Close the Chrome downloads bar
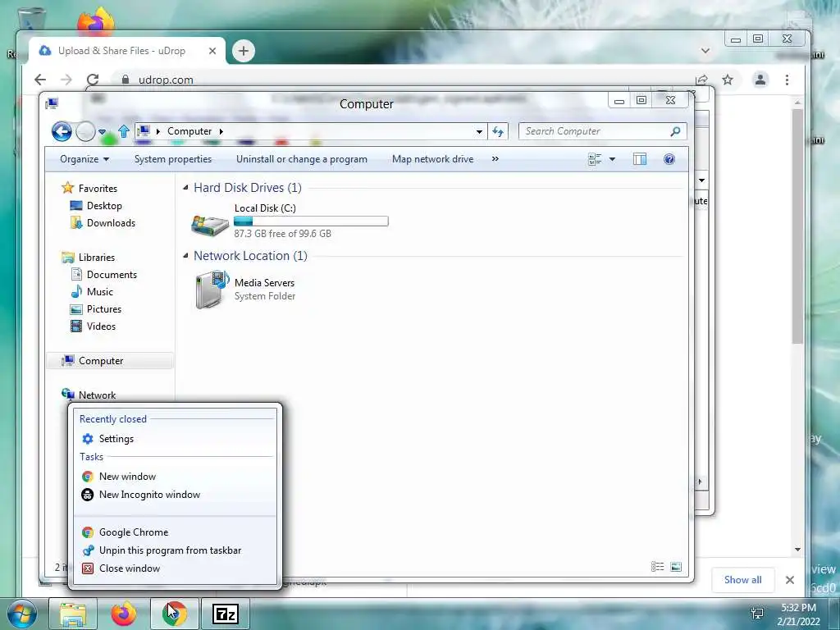 pyautogui.click(x=790, y=580)
